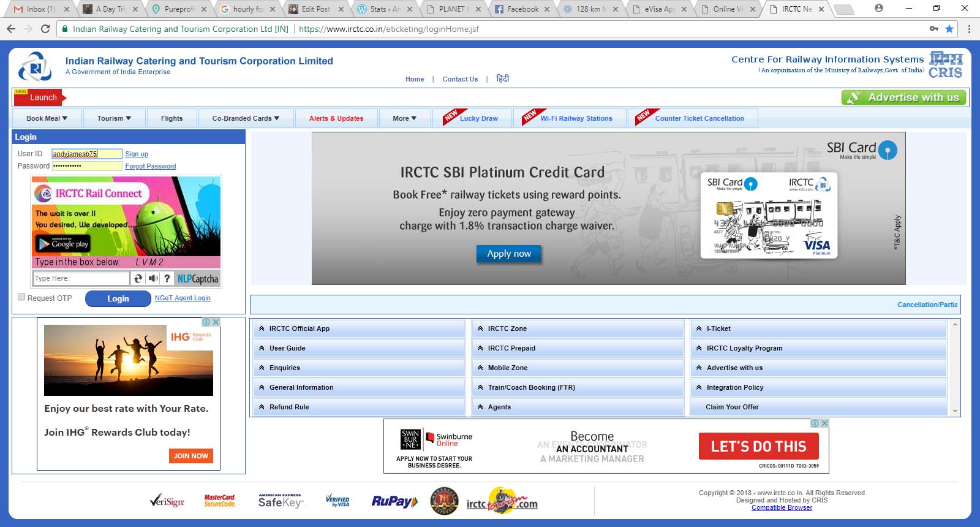Play the audio captcha
The height and width of the screenshot is (527, 980).
click(x=153, y=279)
